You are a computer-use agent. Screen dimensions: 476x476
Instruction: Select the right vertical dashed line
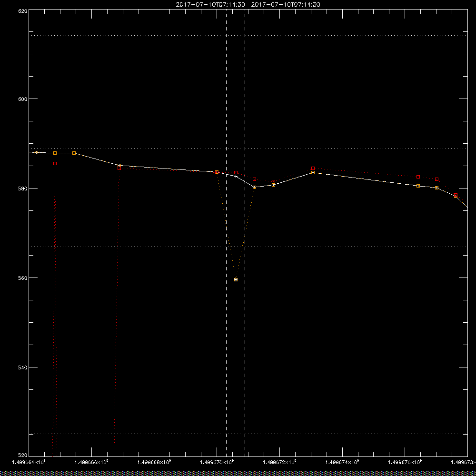(x=245, y=232)
